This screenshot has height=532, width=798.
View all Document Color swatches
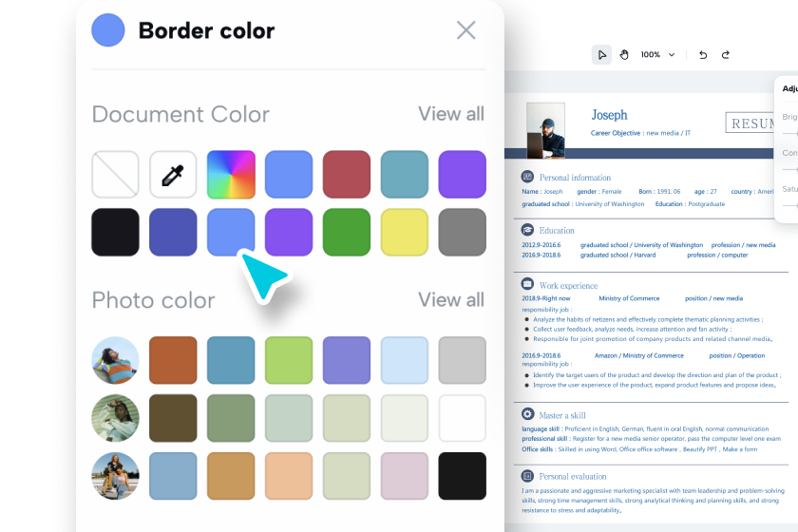click(451, 114)
